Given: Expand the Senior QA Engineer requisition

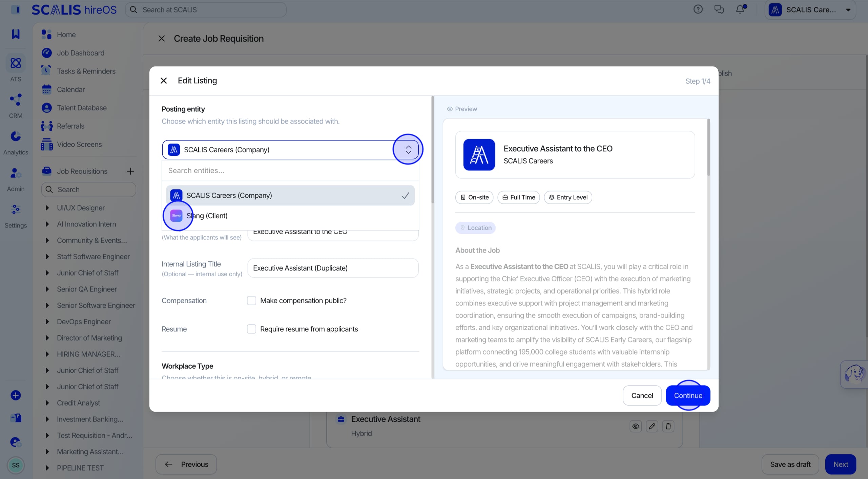Looking at the screenshot, I should (47, 289).
